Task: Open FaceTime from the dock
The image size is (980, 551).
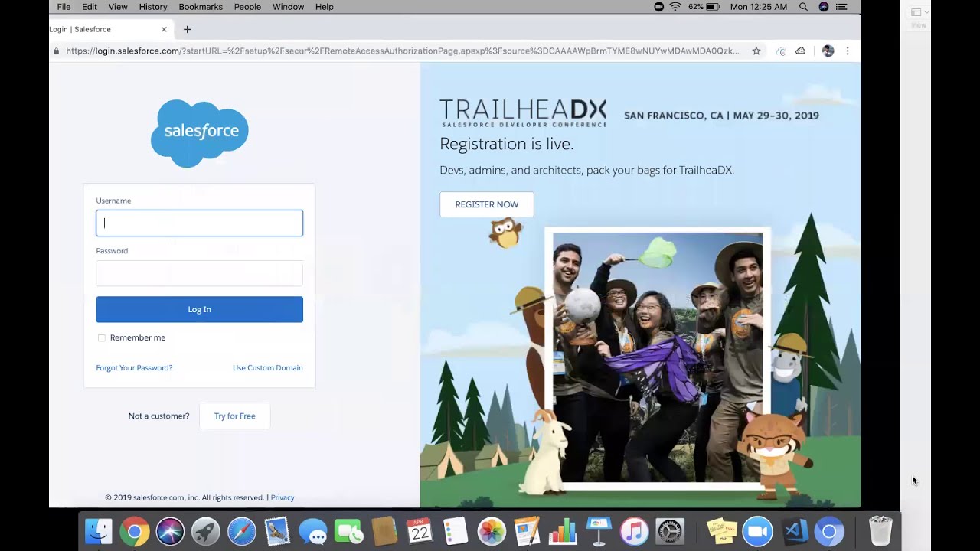Action: coord(348,532)
